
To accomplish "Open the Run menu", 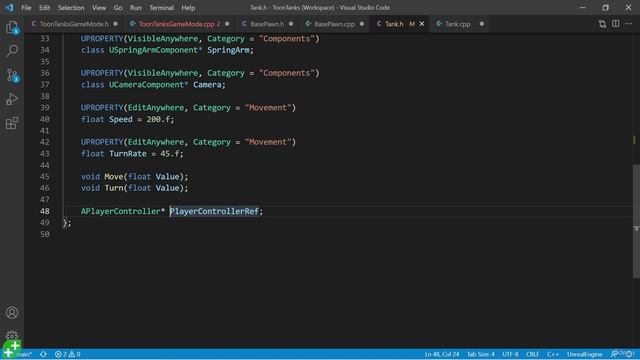I will [136, 8].
